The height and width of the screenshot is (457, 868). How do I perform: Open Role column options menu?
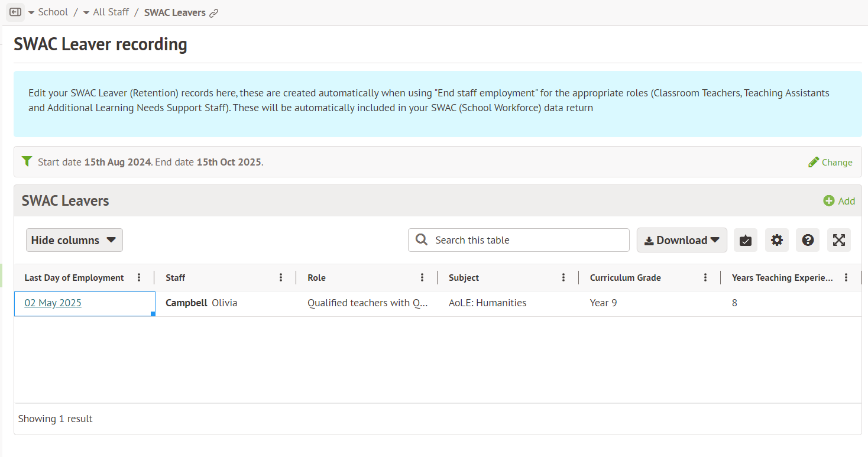422,278
